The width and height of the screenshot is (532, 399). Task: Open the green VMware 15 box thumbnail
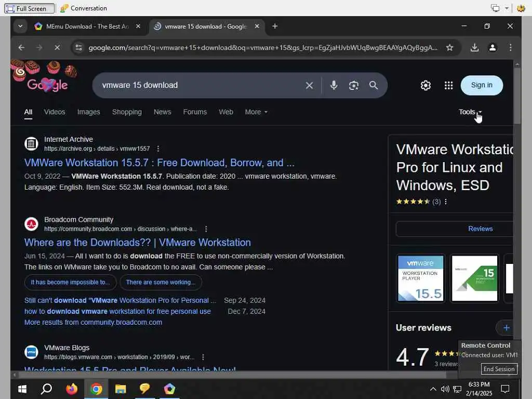click(x=474, y=278)
